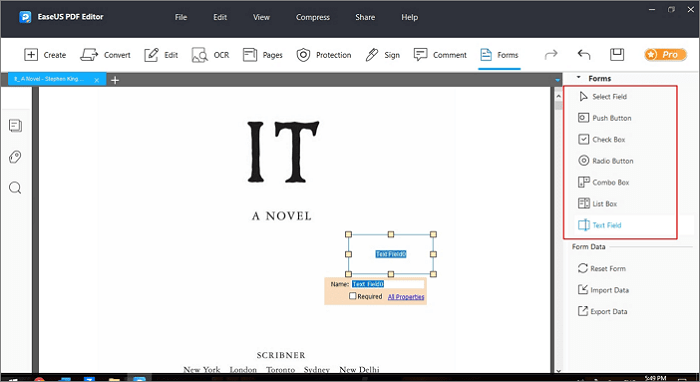Screen dimensions: 700x382
Task: Add a Push Button form field
Action: [604, 118]
